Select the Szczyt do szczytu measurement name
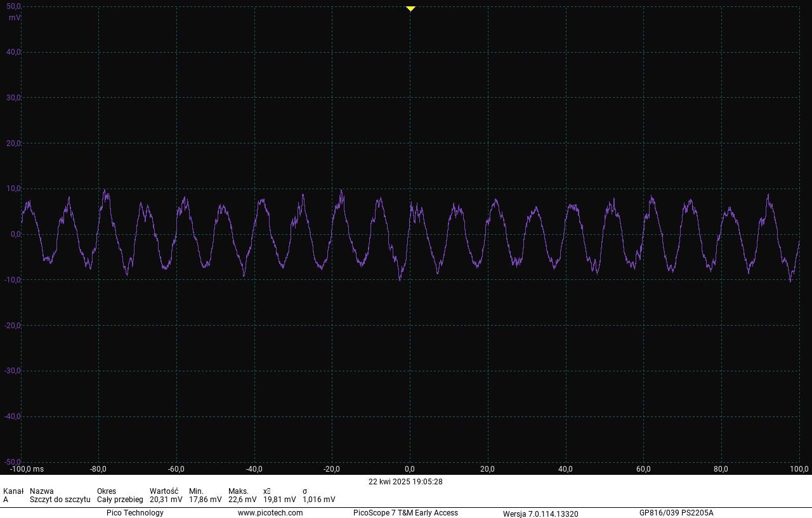Screen dimensions: 812x518 pyautogui.click(x=60, y=500)
